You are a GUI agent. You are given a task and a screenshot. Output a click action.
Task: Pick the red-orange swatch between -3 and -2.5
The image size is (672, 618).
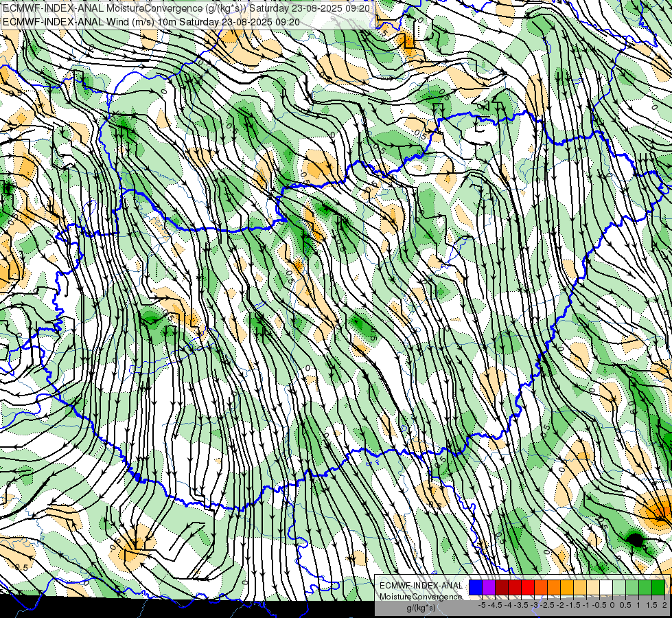tap(541, 587)
